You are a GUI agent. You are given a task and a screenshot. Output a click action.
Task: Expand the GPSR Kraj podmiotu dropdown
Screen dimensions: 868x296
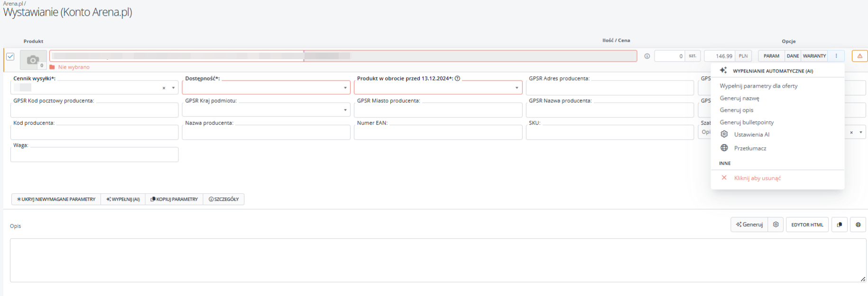(x=345, y=110)
